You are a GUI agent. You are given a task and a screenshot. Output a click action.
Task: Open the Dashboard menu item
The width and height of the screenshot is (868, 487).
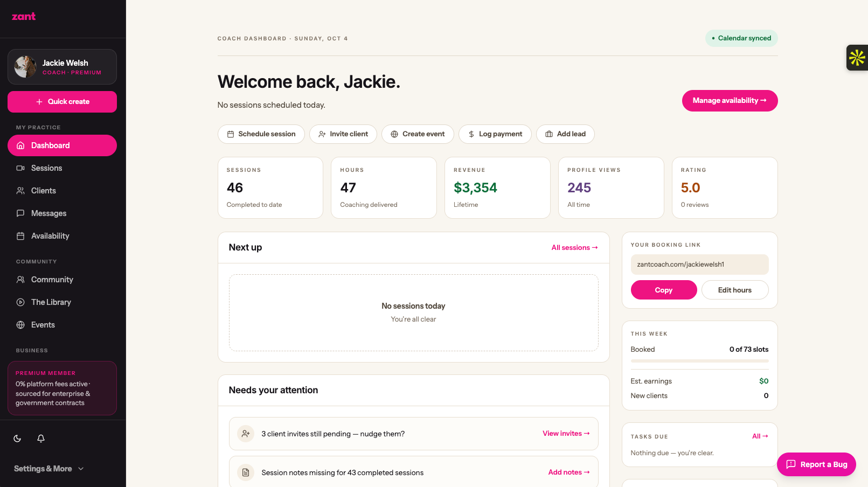tap(62, 145)
